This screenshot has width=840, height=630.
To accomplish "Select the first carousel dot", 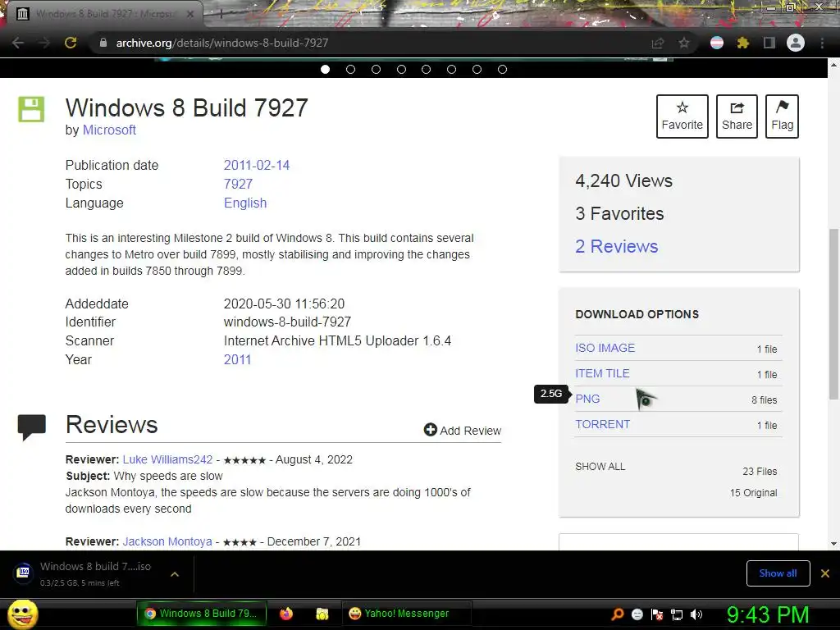I will coord(325,69).
